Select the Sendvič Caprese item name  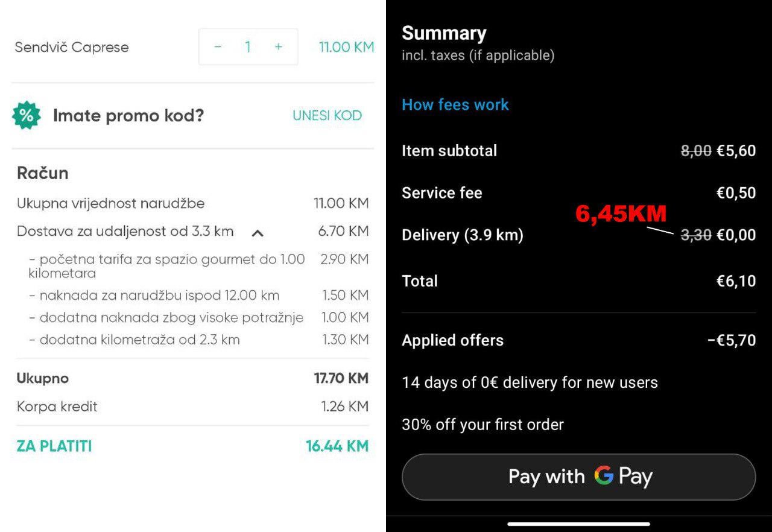tap(71, 47)
